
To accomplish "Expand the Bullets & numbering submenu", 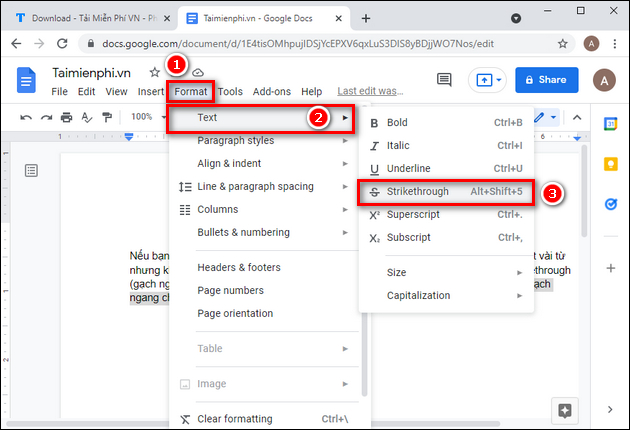I will pos(264,232).
